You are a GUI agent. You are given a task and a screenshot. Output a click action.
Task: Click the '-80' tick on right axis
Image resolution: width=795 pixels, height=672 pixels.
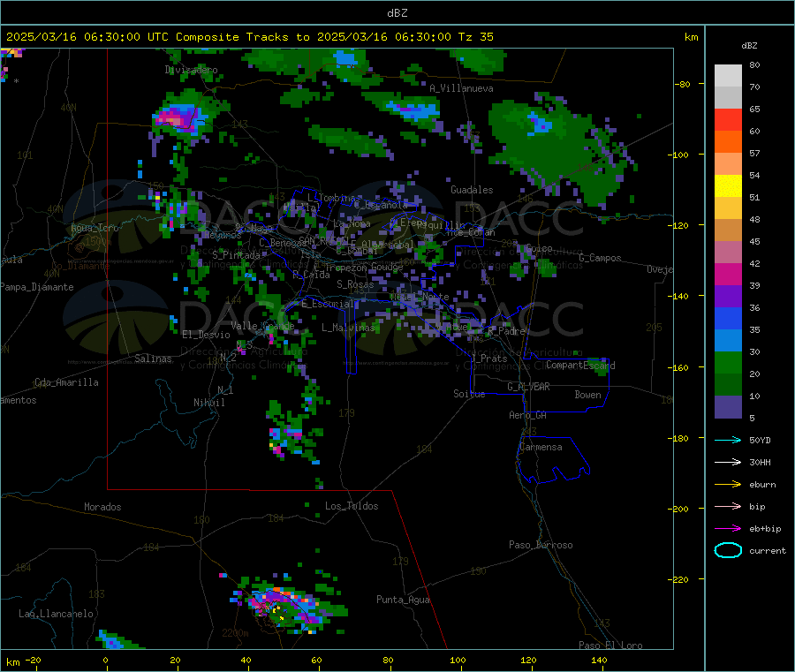(683, 84)
